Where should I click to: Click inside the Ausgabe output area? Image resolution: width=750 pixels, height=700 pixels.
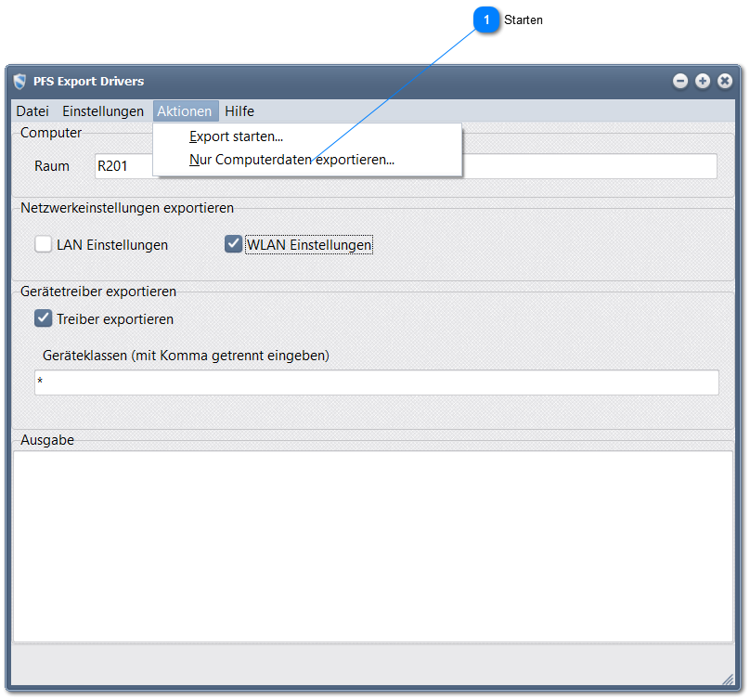[372, 546]
